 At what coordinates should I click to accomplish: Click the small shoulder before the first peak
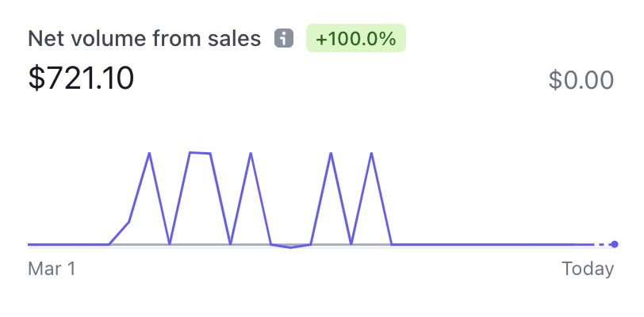click(x=128, y=223)
